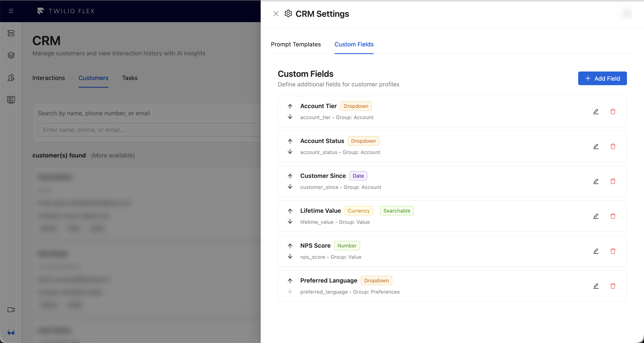Click the '(More available)' text

pyautogui.click(x=113, y=155)
